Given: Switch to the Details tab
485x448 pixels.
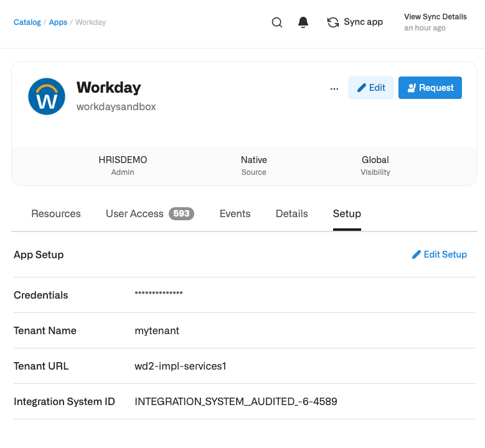Looking at the screenshot, I should pyautogui.click(x=291, y=213).
